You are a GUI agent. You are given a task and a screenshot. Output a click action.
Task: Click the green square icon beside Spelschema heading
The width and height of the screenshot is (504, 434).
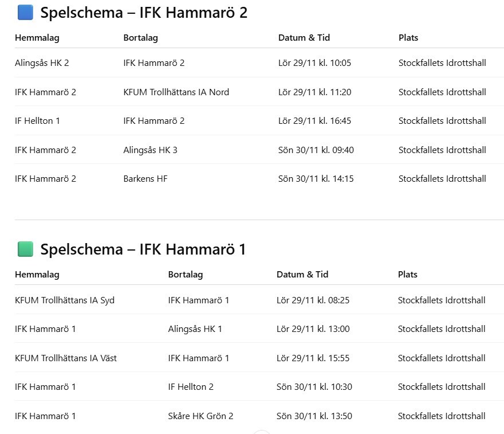[x=25, y=249]
